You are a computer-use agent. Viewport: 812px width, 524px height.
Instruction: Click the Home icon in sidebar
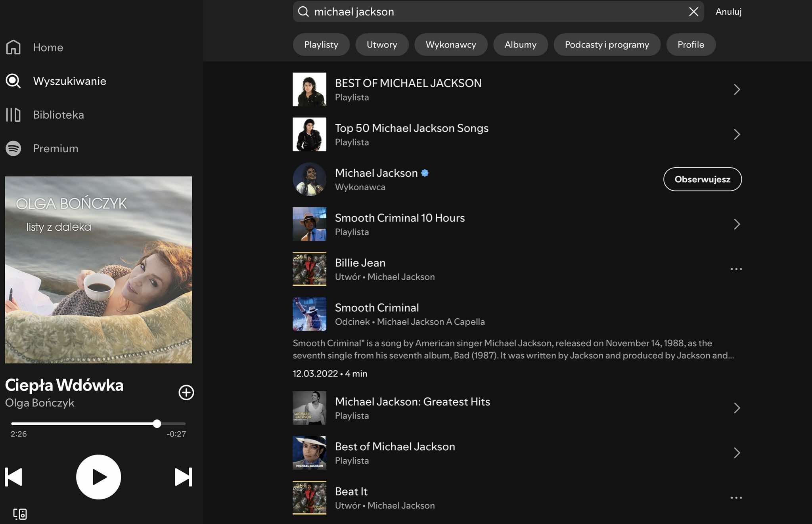(x=13, y=47)
